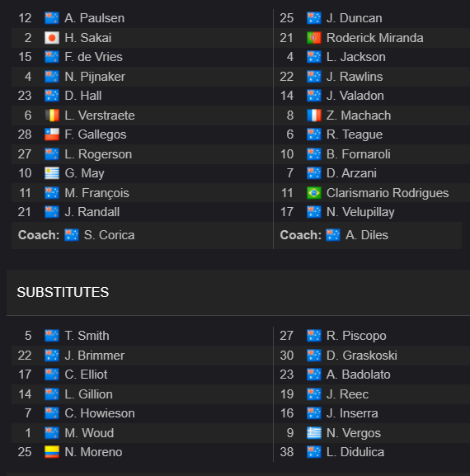Viewport: 470px width, 476px height.
Task: Click the Colombia flag next to N. Moreno
Action: [52, 452]
